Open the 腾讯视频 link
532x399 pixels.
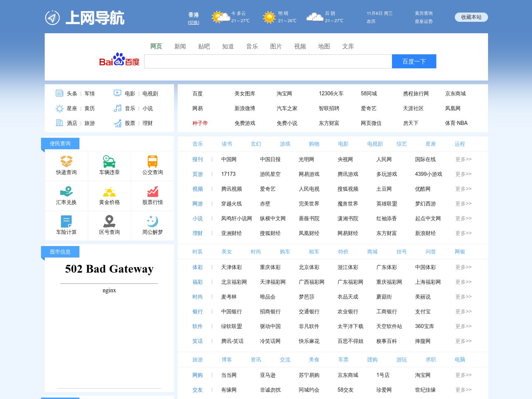click(232, 189)
